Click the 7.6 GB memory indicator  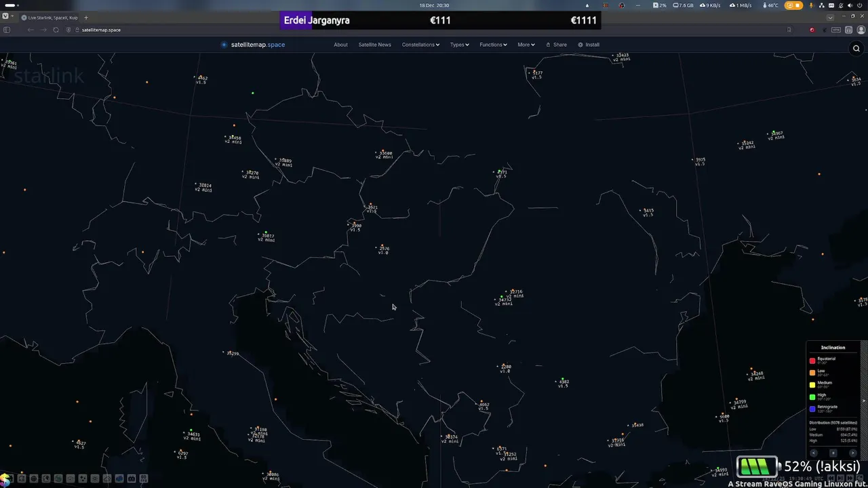[x=684, y=5]
